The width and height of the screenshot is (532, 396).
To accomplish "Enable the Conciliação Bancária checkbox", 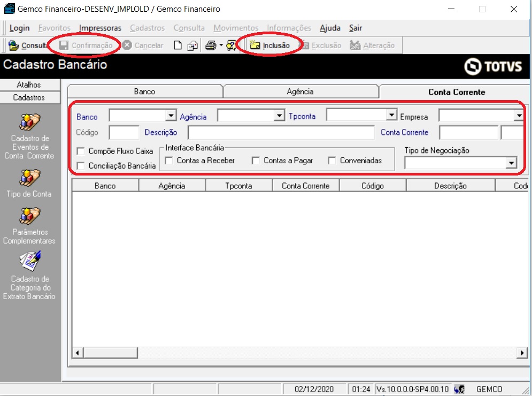I will (x=81, y=166).
